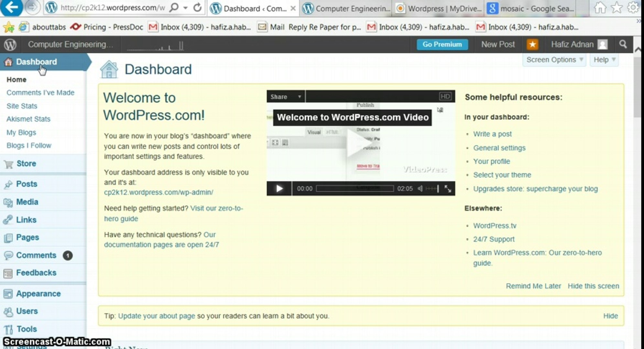Open the General settings link

coord(499,148)
